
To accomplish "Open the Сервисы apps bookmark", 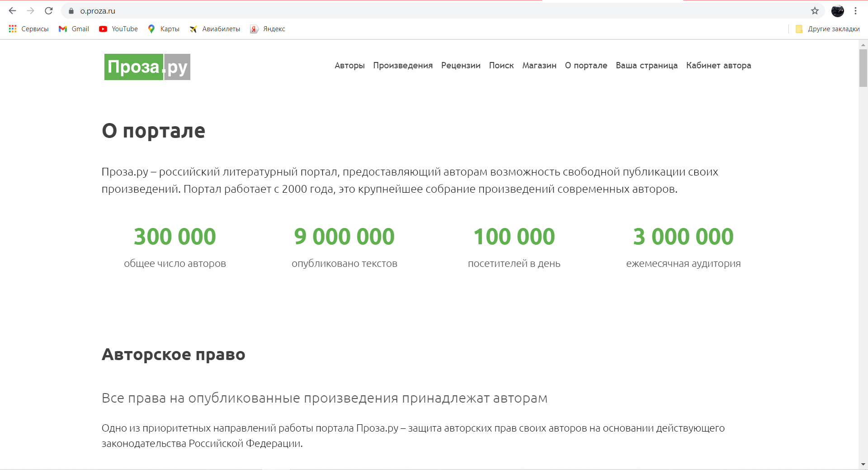I will 28,29.
